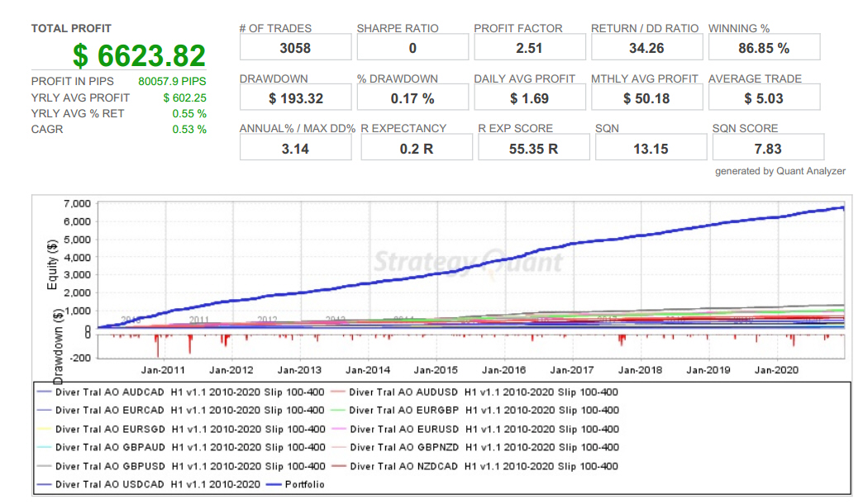Click the -200 drawdown axis label

click(80, 359)
